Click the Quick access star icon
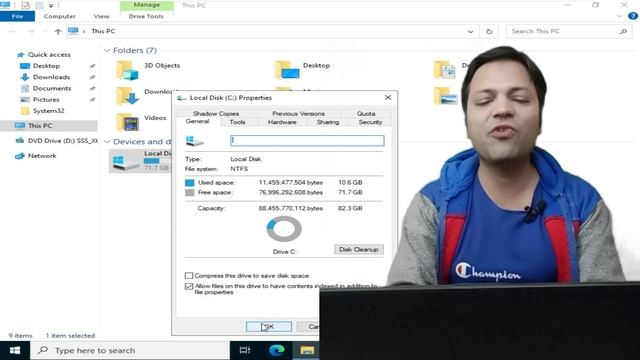Viewport: 640px width, 360px height. click(x=20, y=55)
